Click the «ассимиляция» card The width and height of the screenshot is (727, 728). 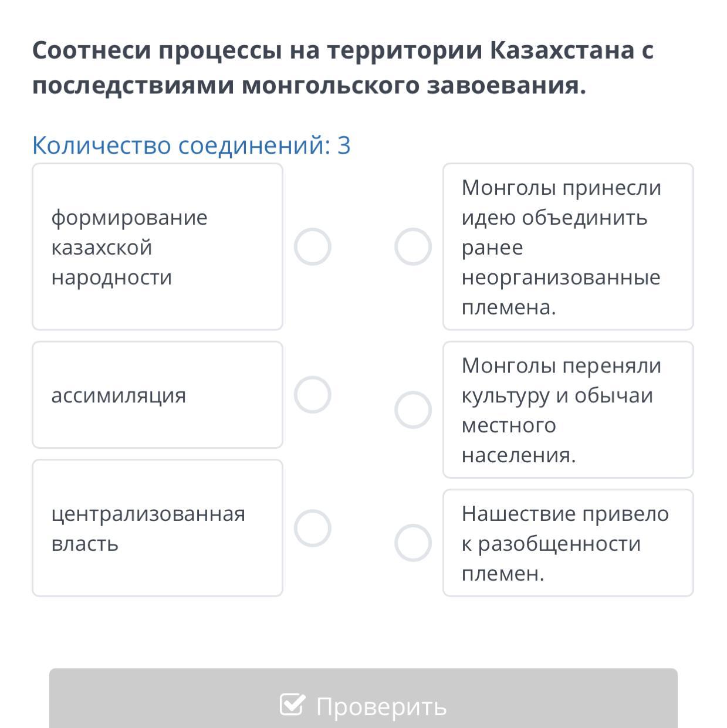[157, 395]
